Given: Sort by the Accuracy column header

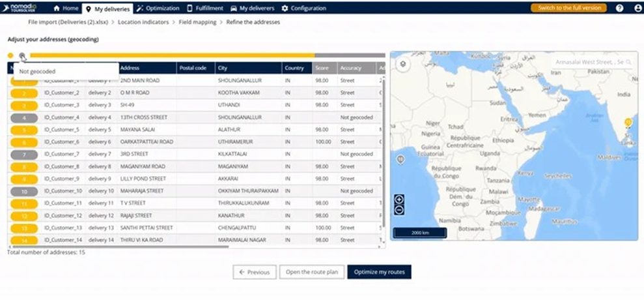Looking at the screenshot, I should point(355,68).
